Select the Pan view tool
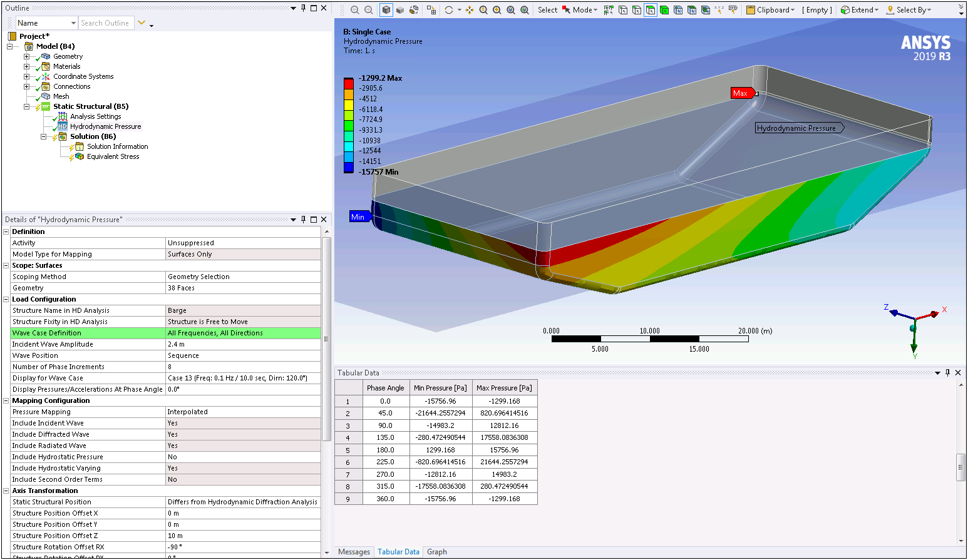Viewport: 968px width, 560px height. tap(470, 10)
